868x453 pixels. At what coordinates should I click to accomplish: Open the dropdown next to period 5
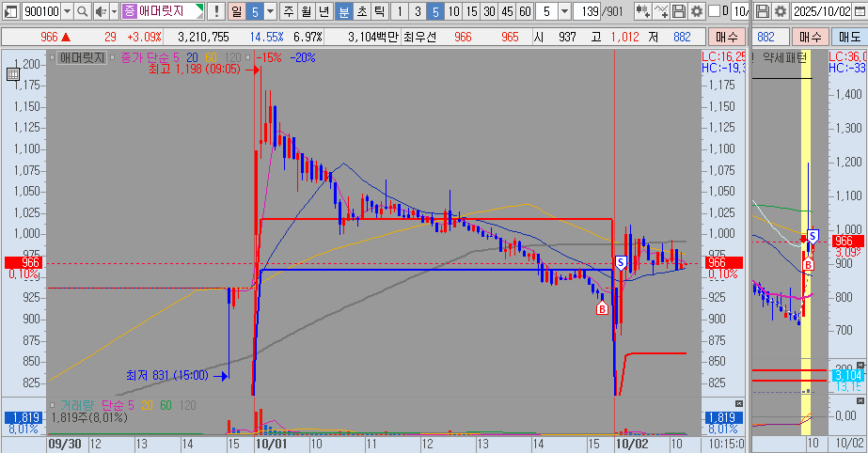point(270,11)
